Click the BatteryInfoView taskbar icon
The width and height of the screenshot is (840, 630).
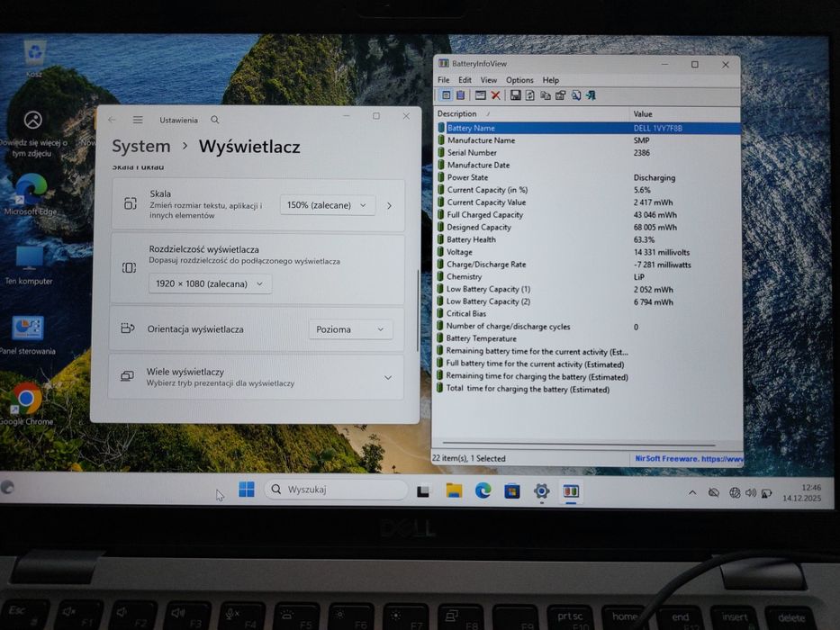coord(571,491)
